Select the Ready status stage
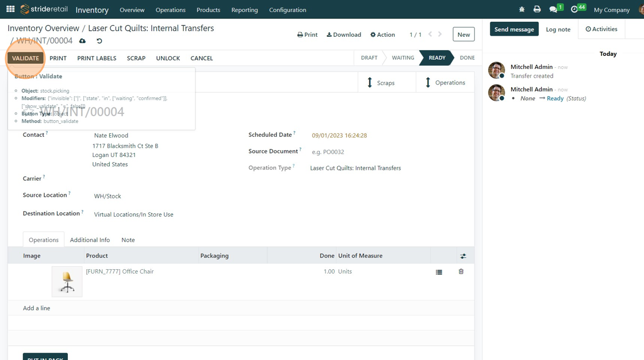Screen dimensions: 644x360 tap(437, 58)
